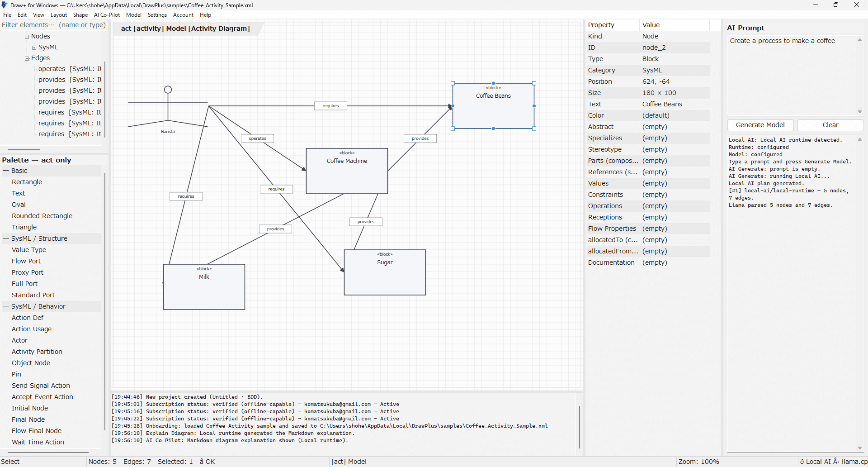Click the Filter elements input field
Image resolution: width=868 pixels, height=467 pixels.
54,25
